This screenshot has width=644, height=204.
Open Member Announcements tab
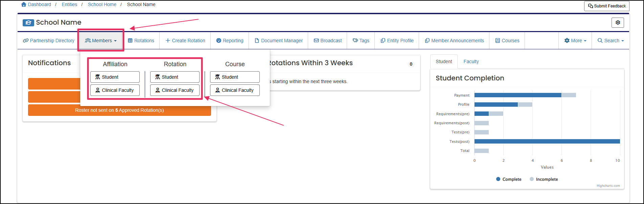point(455,41)
